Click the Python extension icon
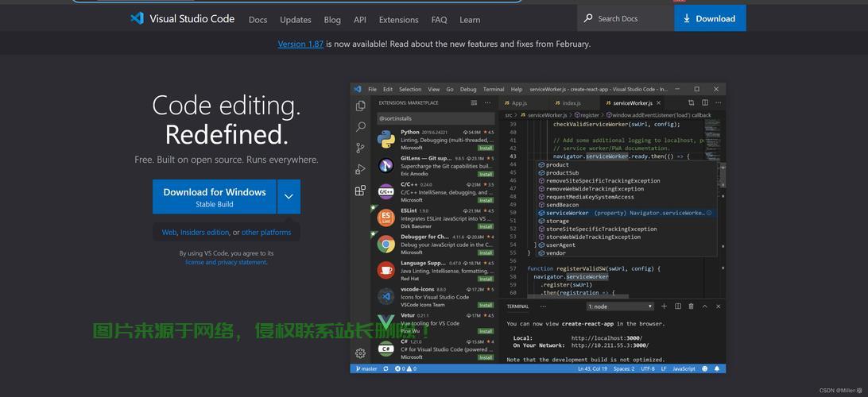Screen dimensions: 868x397 coord(386,139)
